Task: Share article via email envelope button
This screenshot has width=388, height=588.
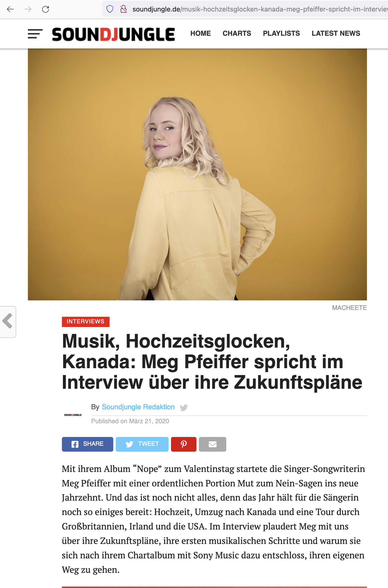Action: 213,444
